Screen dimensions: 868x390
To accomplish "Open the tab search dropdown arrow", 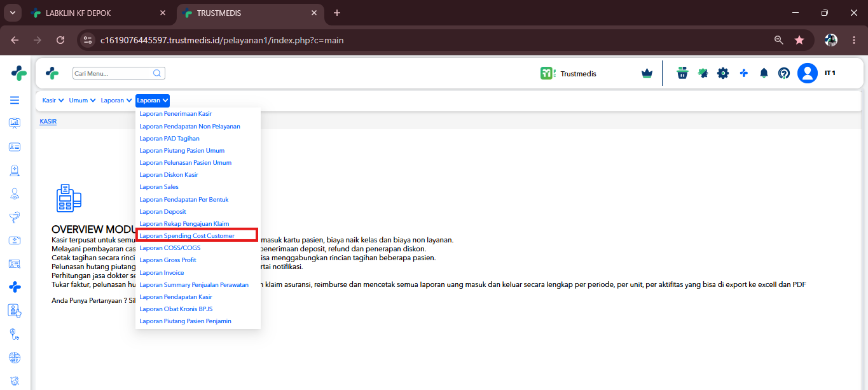I will point(13,13).
